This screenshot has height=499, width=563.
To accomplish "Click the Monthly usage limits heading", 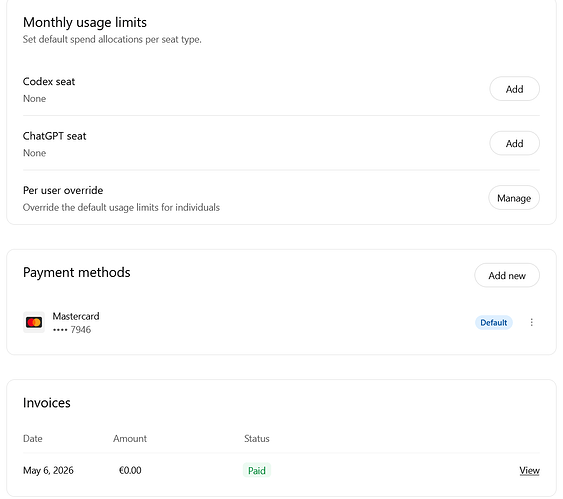I will pos(85,22).
